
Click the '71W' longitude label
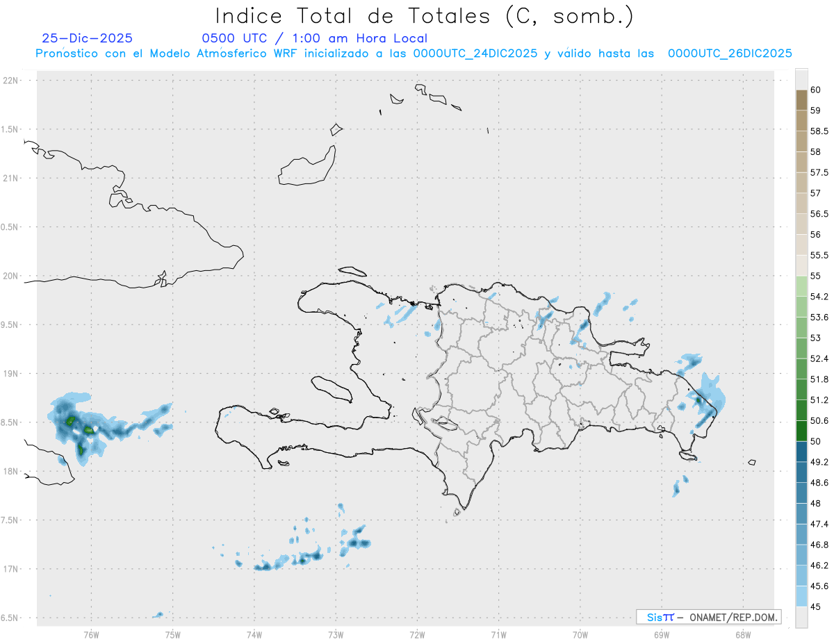[498, 634]
